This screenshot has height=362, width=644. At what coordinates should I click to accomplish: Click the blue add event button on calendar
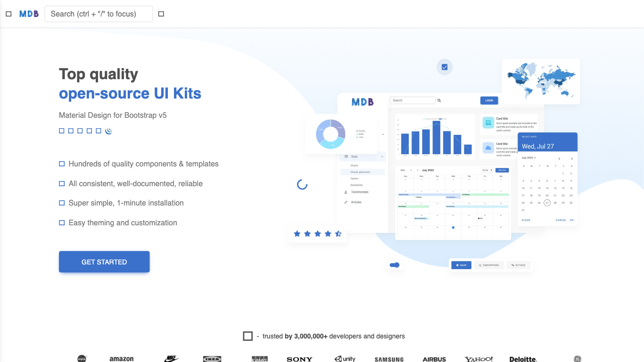(x=502, y=170)
